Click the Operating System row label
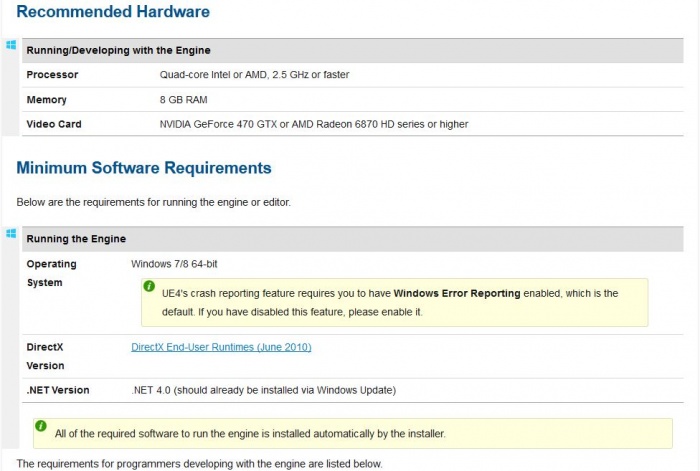 tap(51, 273)
